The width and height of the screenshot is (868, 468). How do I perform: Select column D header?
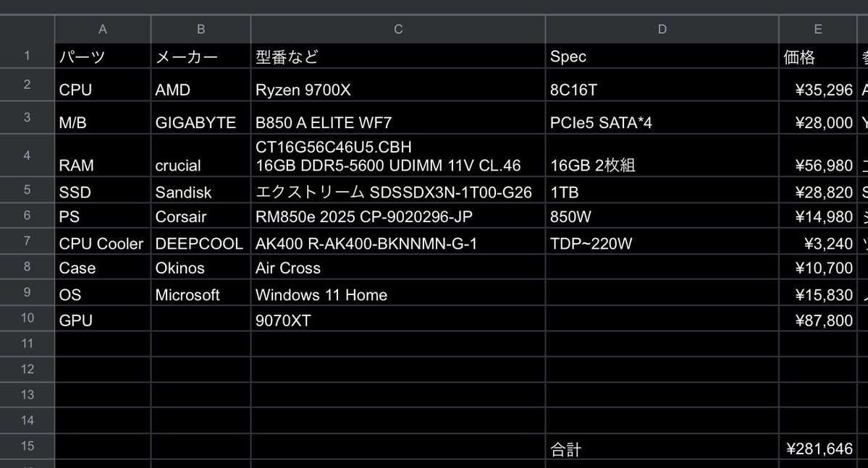662,30
